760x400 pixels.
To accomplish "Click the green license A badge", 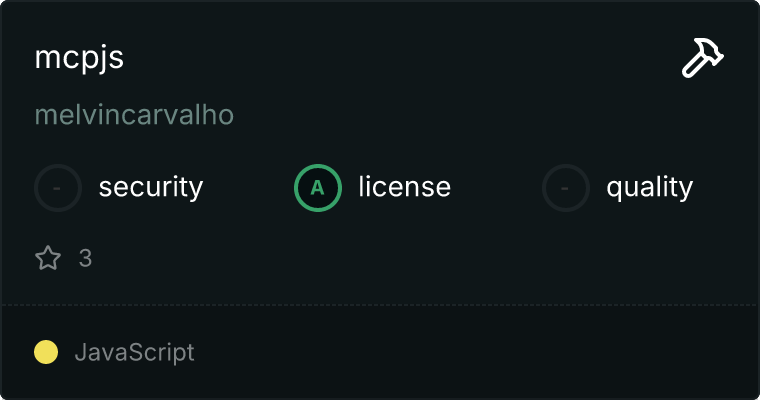I will tap(318, 187).
